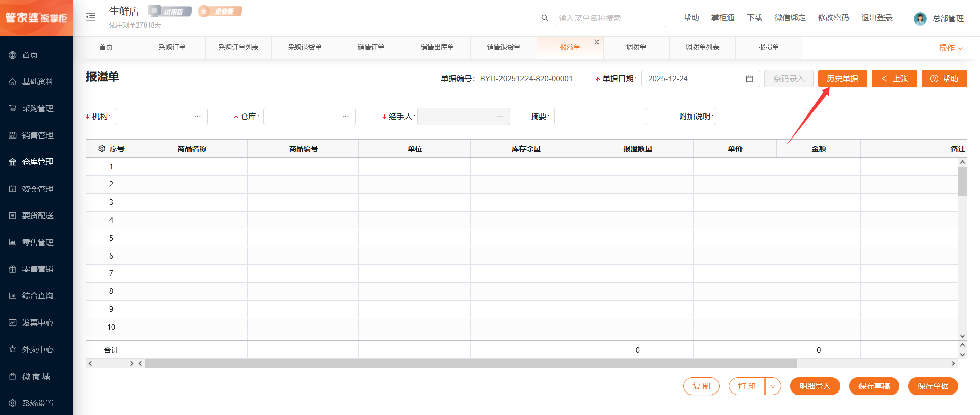This screenshot has height=415, width=980.
Task: Switch to the 销售订单 tab
Action: pyautogui.click(x=371, y=48)
